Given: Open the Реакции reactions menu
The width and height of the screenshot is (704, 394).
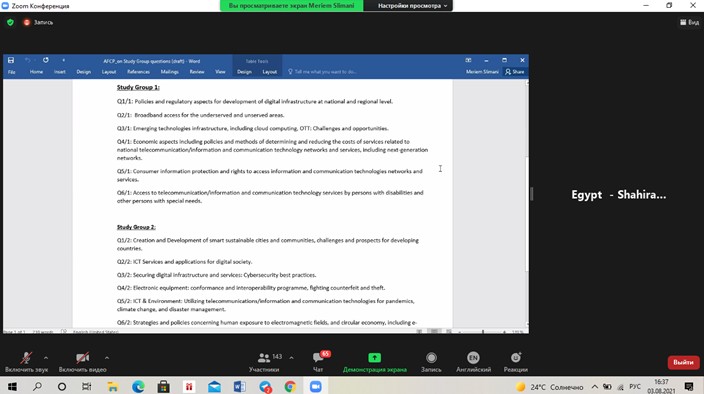Looking at the screenshot, I should pos(515,362).
